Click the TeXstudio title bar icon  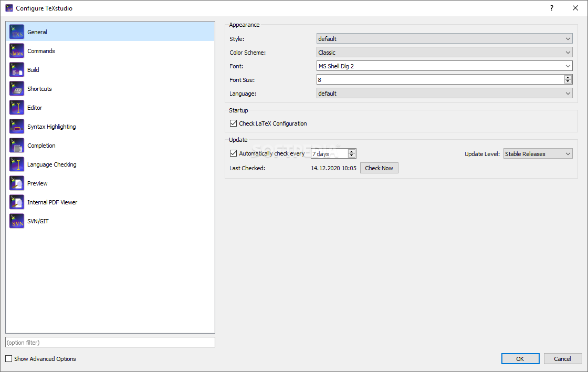[9, 8]
